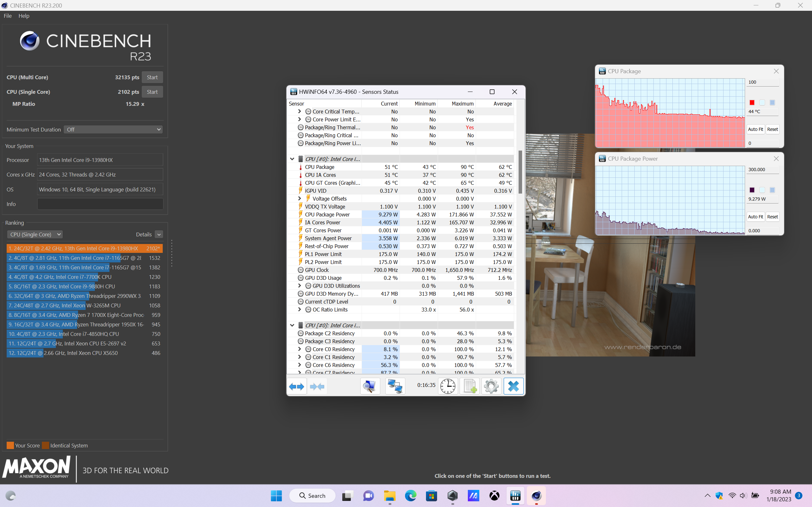Collapse the first CPU [#0] sensor group
The width and height of the screenshot is (812, 507).
[x=292, y=159]
